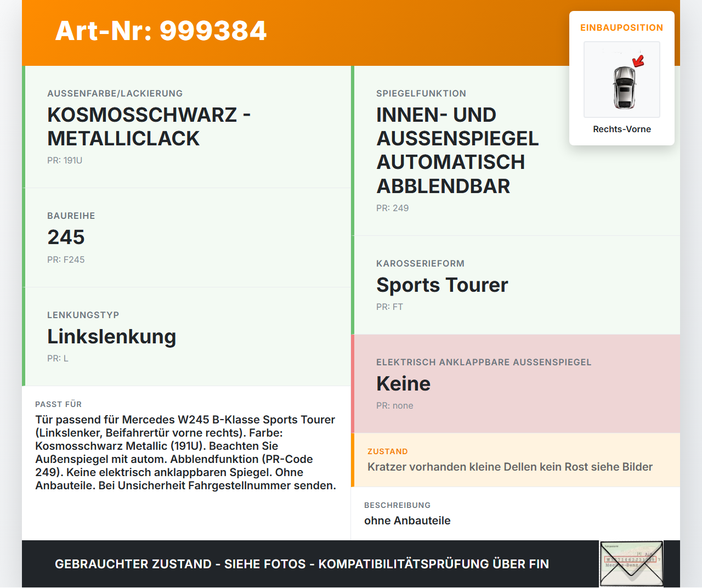The width and height of the screenshot is (702, 588).
Task: Click the PASST FÜR label
Action: click(58, 404)
